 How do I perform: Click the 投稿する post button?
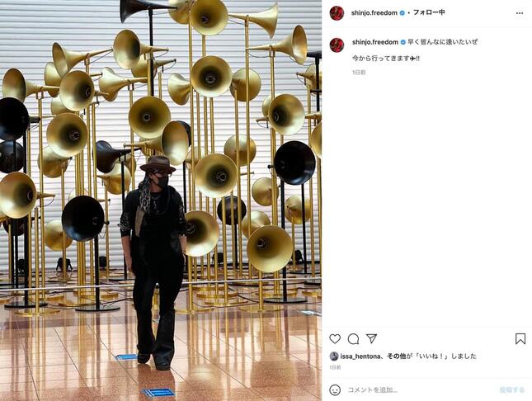512,389
